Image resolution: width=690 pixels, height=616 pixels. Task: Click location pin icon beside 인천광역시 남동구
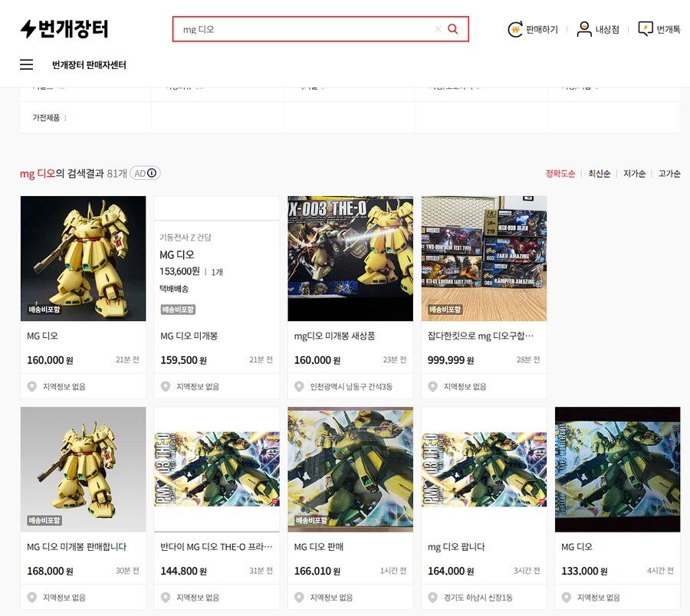pyautogui.click(x=299, y=386)
